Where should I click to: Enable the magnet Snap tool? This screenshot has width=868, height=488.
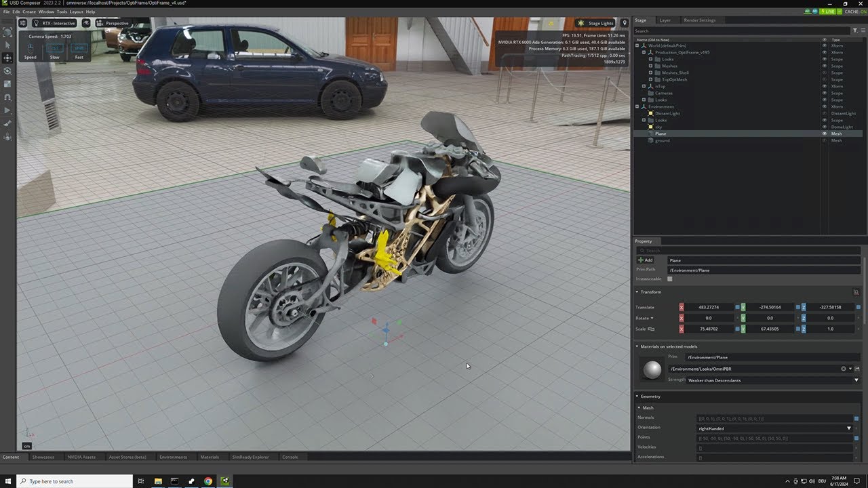(x=7, y=97)
